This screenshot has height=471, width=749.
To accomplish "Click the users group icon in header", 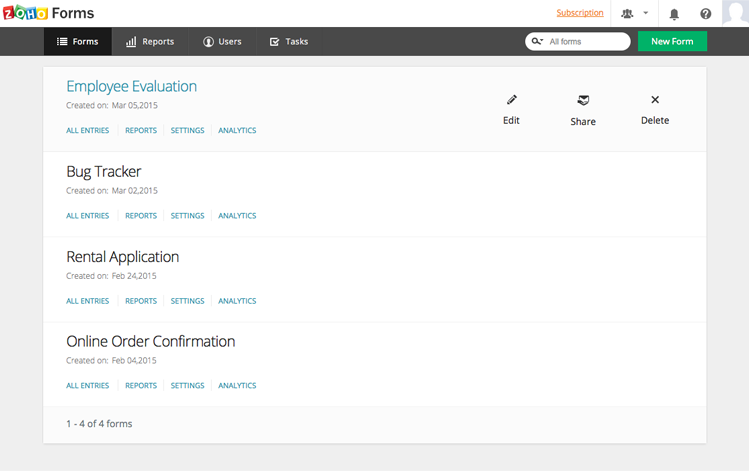I will click(x=627, y=13).
